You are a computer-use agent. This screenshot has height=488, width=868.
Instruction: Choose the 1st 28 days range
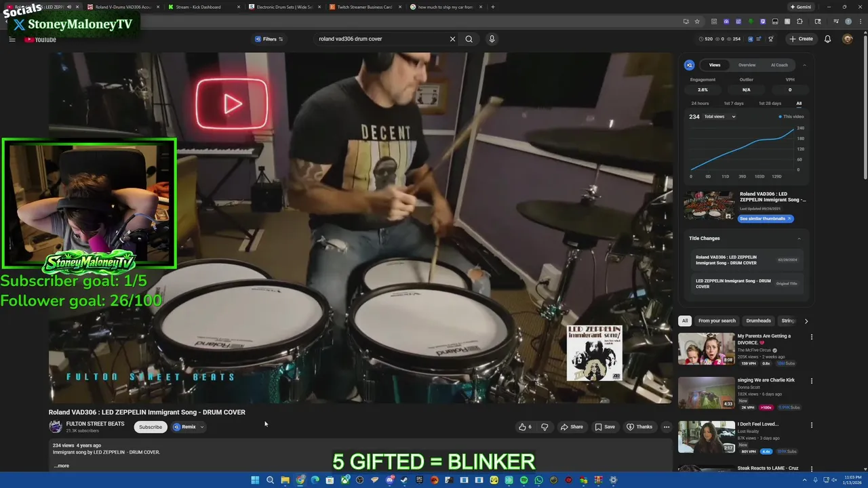click(770, 103)
